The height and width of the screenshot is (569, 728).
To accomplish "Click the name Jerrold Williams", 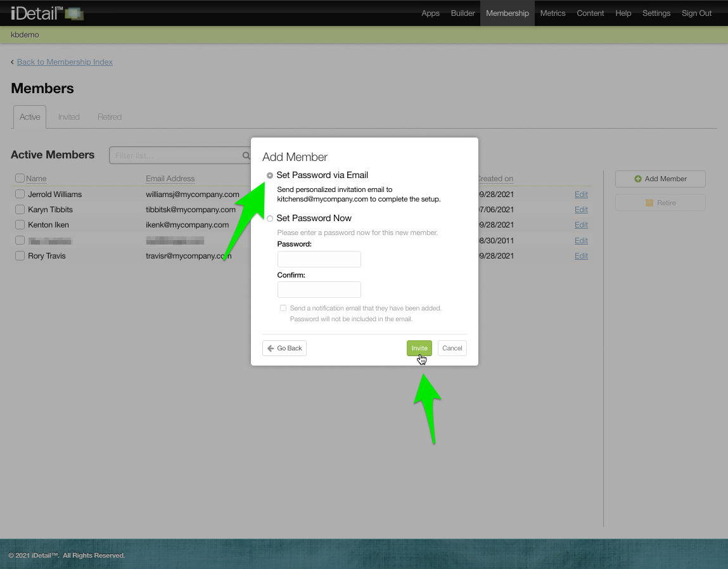I will [54, 194].
